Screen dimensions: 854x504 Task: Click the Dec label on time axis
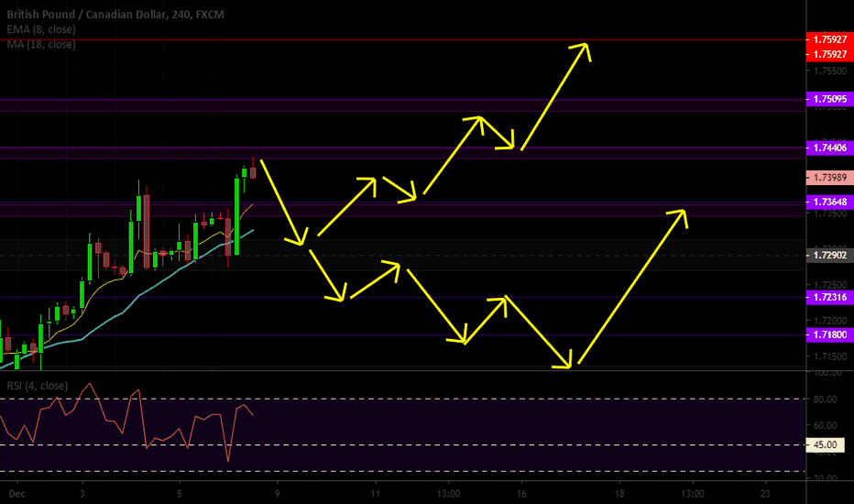click(x=14, y=492)
